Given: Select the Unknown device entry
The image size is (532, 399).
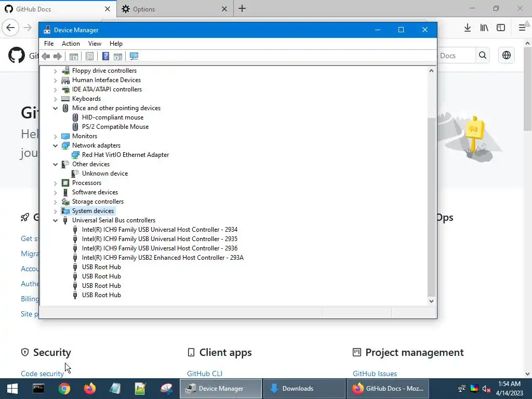Looking at the screenshot, I should 105,174.
